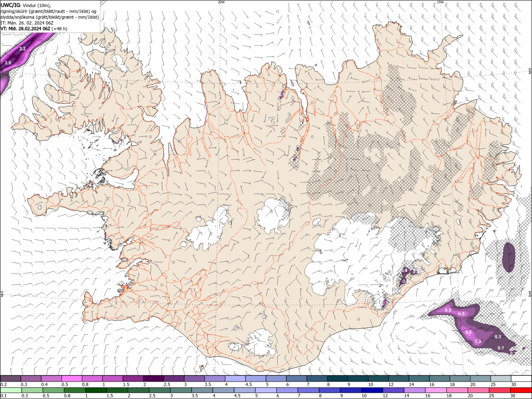Viewport: 532px width, 399px height.
Task: Click upper legend swatch between 1.5 and 2
Action: pos(133,378)
